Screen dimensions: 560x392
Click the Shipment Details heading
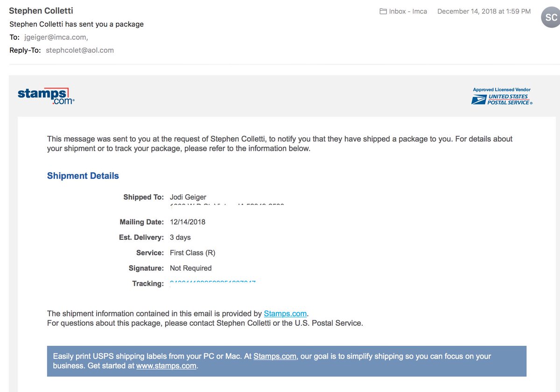tap(83, 176)
